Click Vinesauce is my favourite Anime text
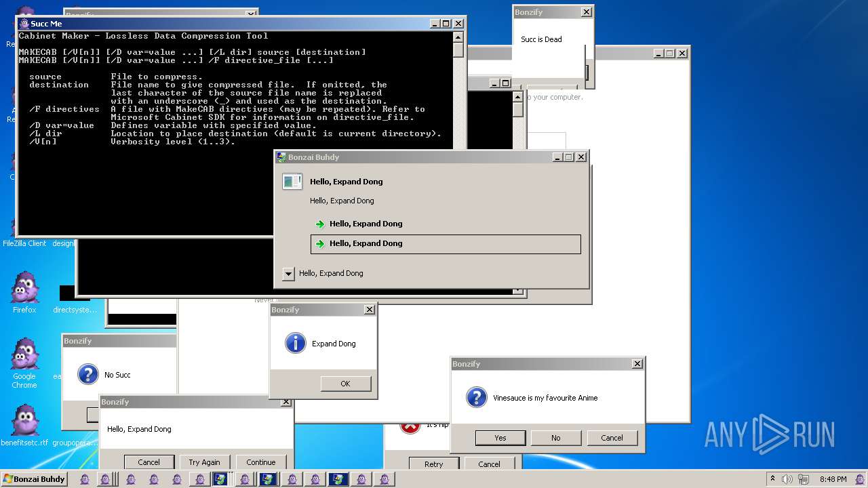The height and width of the screenshot is (488, 868). click(x=545, y=398)
